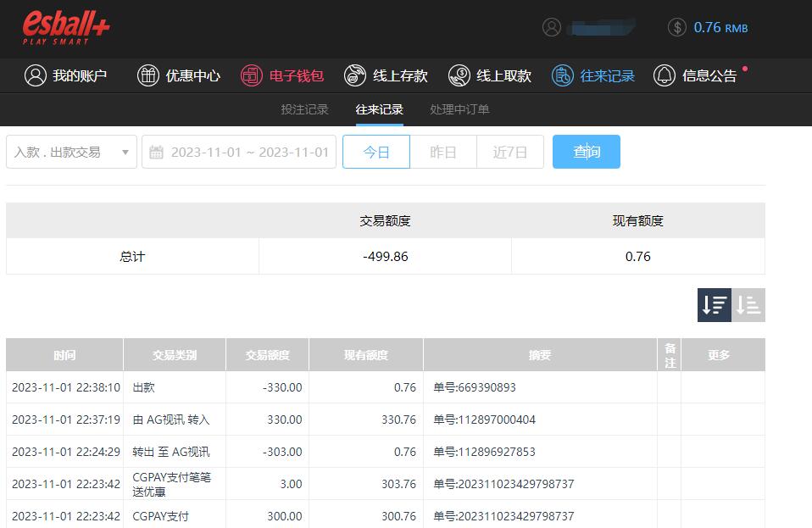This screenshot has height=528, width=812.
Task: Open the date range picker
Action: pos(248,152)
